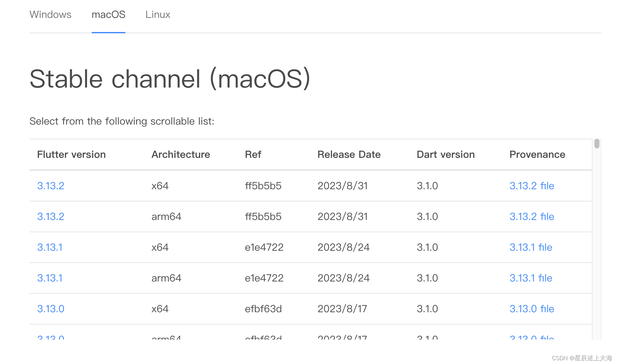Switch to the Windows tab

click(x=50, y=14)
